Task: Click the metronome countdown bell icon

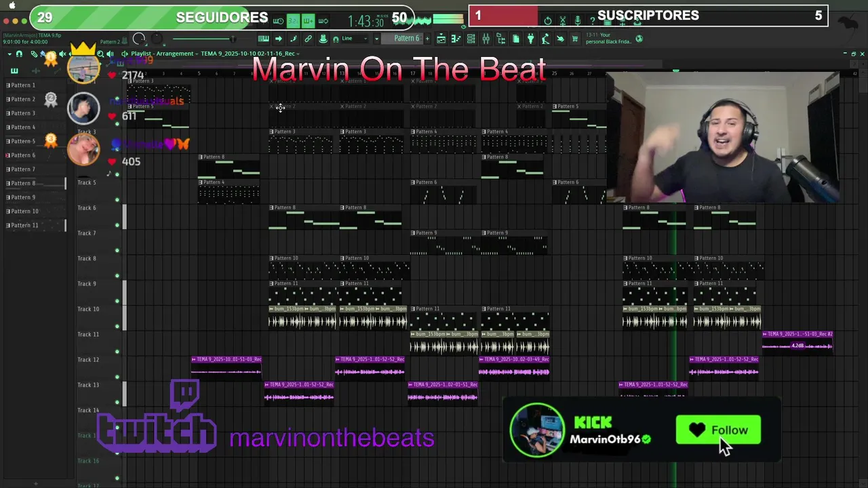Action: click(323, 39)
